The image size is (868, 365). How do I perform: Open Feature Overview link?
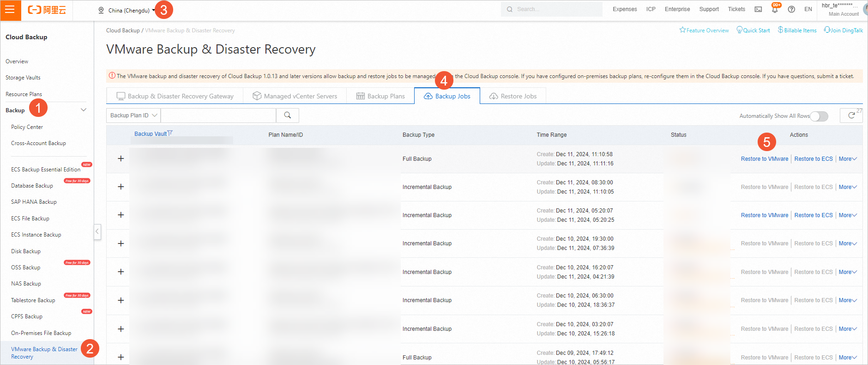point(704,30)
